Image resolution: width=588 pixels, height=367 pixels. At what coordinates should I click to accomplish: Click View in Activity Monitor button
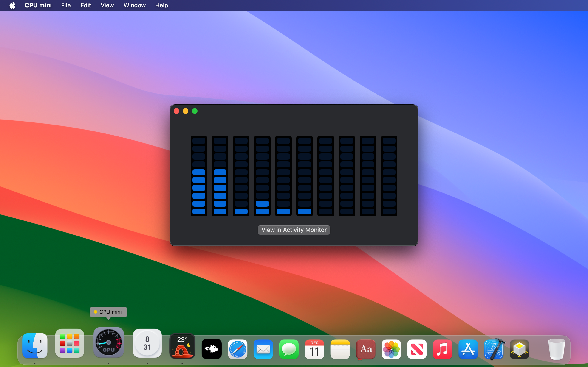pyautogui.click(x=294, y=230)
